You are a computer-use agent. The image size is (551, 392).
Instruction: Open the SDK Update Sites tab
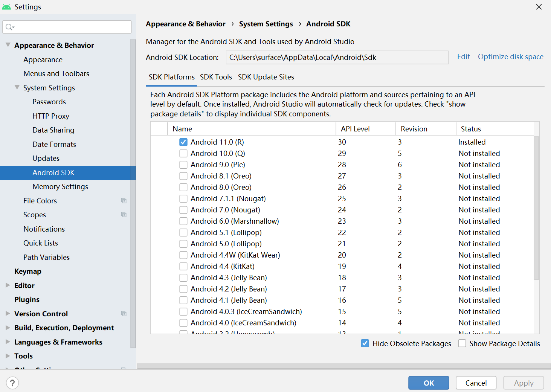pos(266,77)
